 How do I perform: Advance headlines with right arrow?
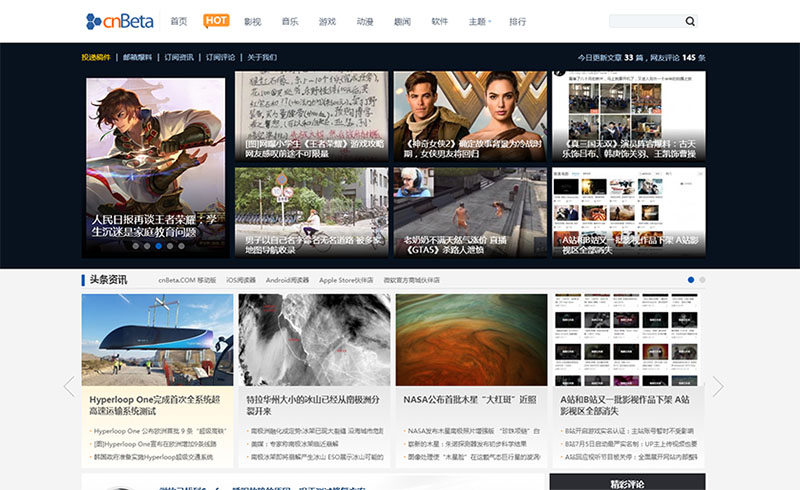point(718,386)
